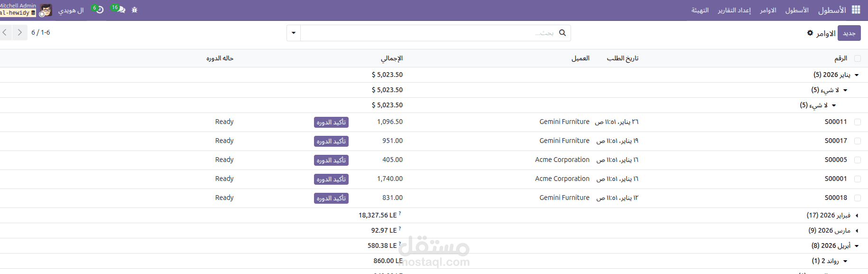The width and height of the screenshot is (868, 274).
Task: Open the search options dropdown toggle
Action: [294, 33]
